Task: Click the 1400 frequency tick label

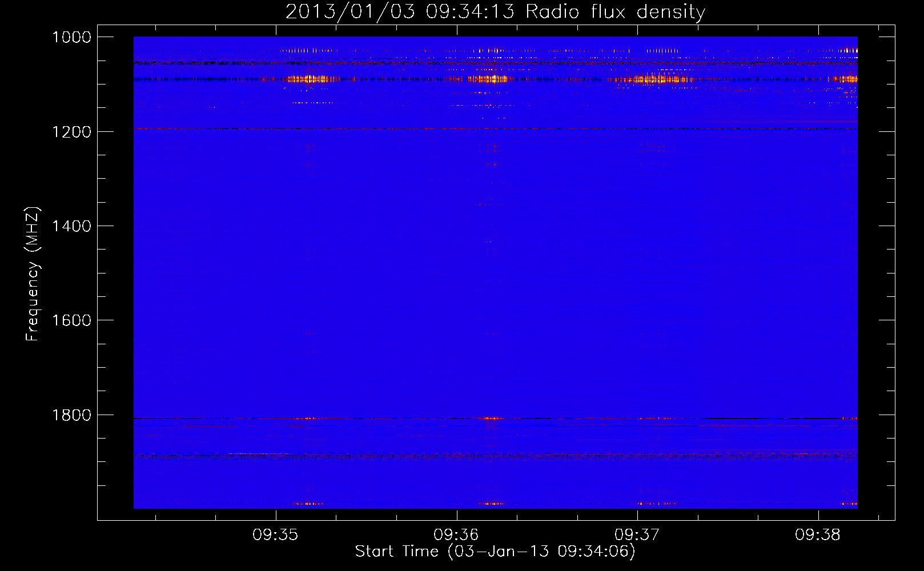Action: (71, 226)
